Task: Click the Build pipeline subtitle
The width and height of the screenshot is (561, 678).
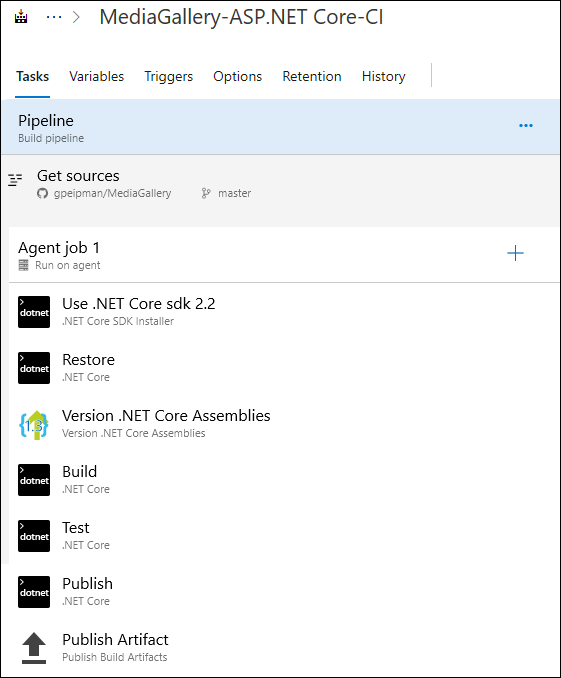Action: pos(51,138)
